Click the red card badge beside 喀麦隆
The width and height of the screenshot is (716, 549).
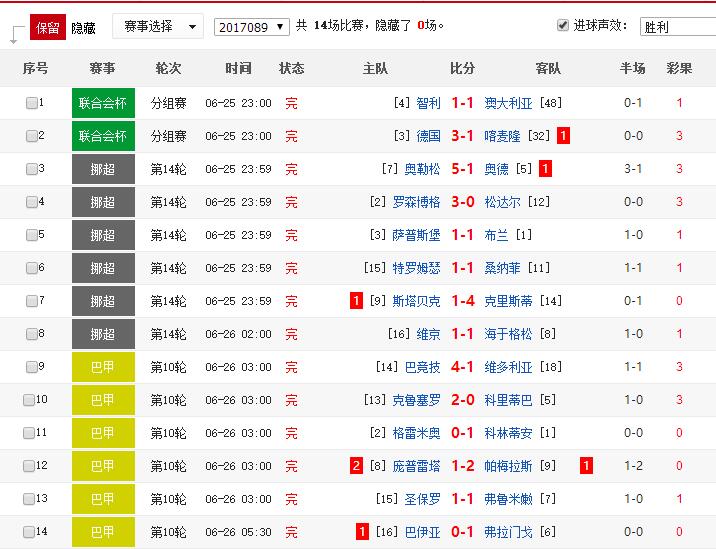click(564, 136)
